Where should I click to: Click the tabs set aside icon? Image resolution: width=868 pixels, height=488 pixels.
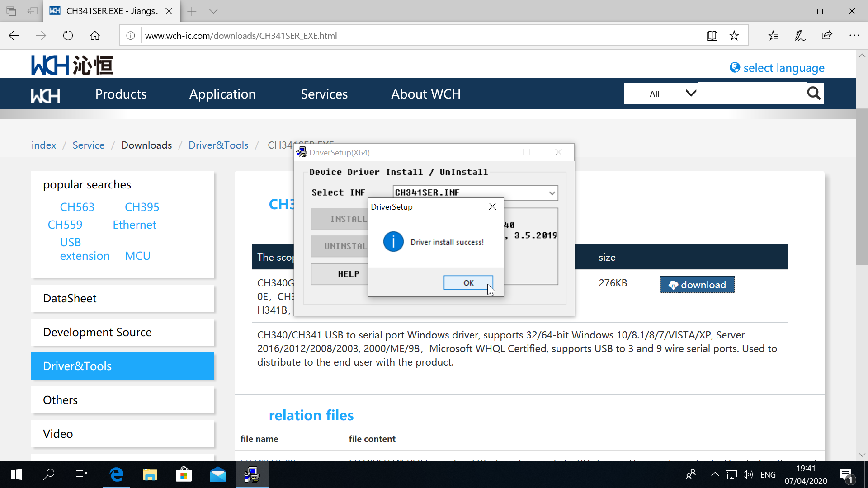point(11,11)
